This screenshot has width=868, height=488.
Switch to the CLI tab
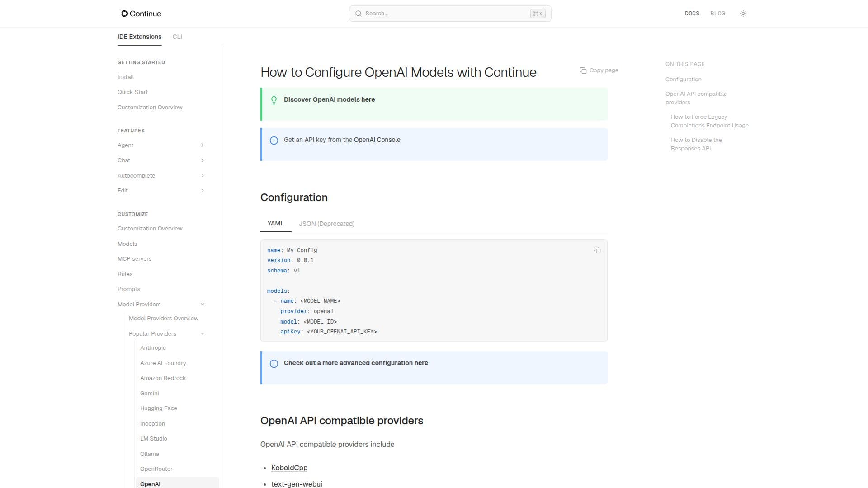click(x=177, y=37)
